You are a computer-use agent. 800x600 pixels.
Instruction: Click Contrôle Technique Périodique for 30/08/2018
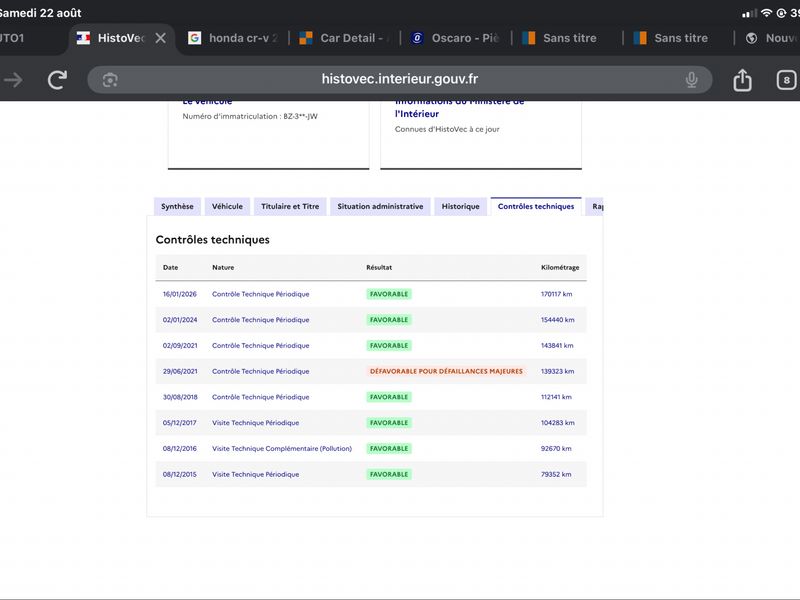(261, 397)
